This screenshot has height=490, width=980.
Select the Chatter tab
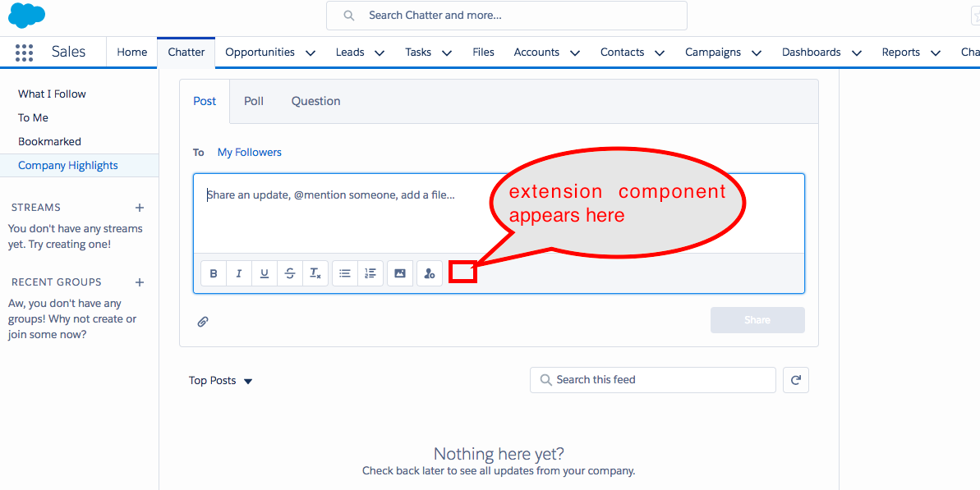(186, 53)
